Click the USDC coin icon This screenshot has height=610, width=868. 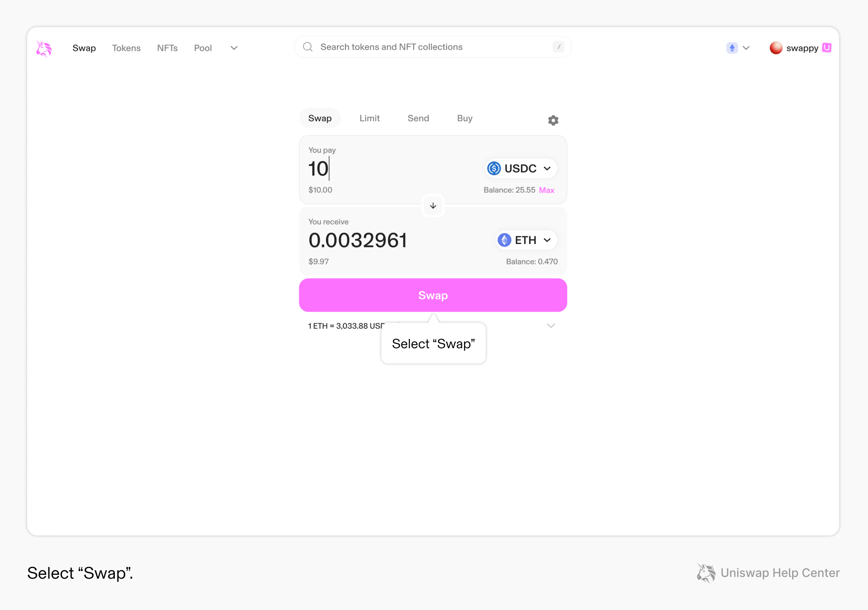[x=494, y=169]
